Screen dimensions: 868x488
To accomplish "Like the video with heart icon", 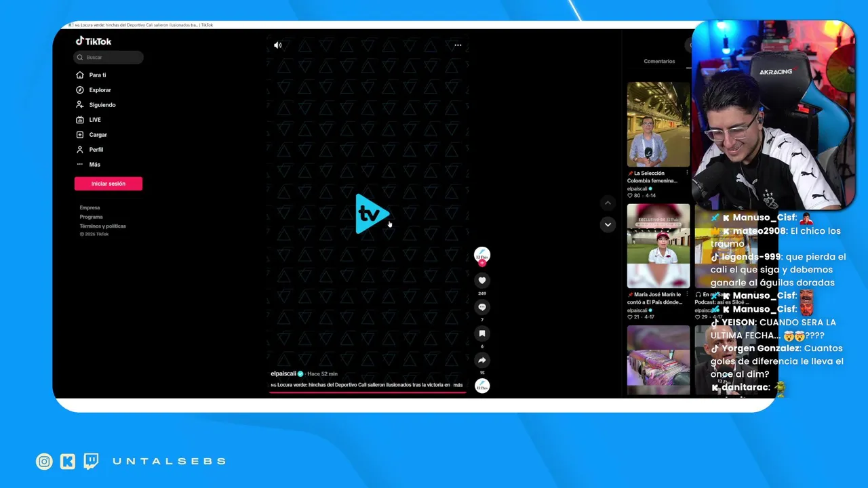I will click(x=482, y=281).
